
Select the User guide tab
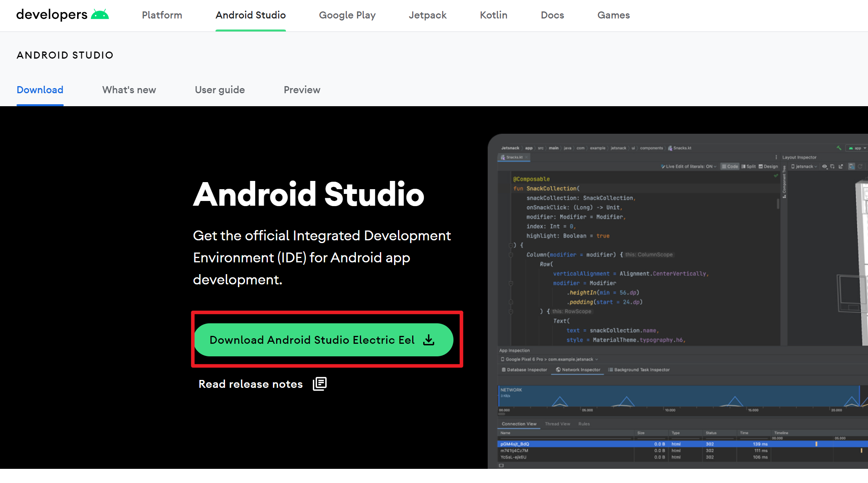(x=220, y=90)
